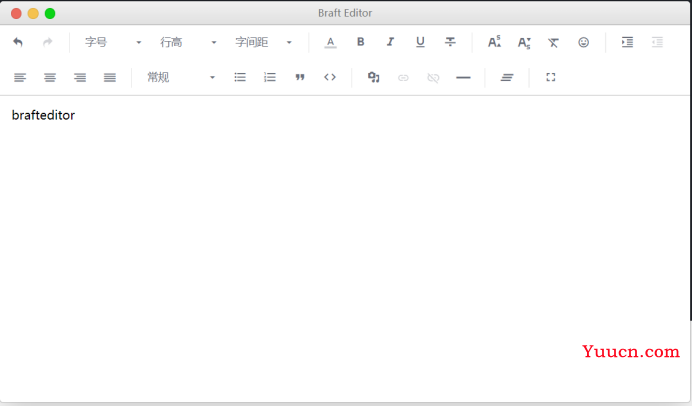The height and width of the screenshot is (406, 692).
Task: Click the undo arrow icon
Action: coord(18,42)
